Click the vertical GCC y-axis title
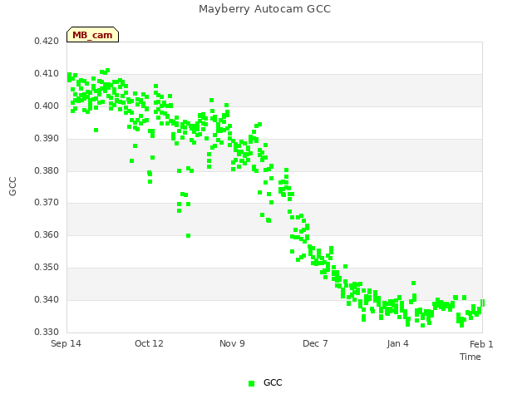 [12, 186]
